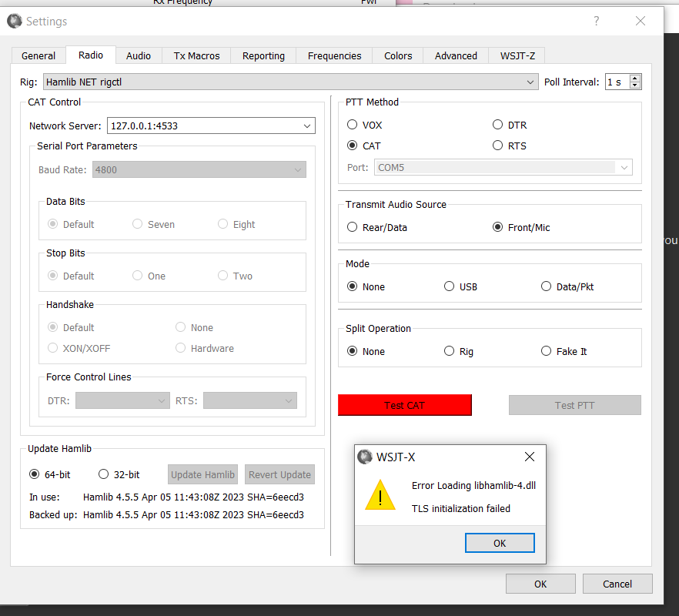Select Handshake Hardware option
This screenshot has height=616, width=679.
(x=205, y=348)
